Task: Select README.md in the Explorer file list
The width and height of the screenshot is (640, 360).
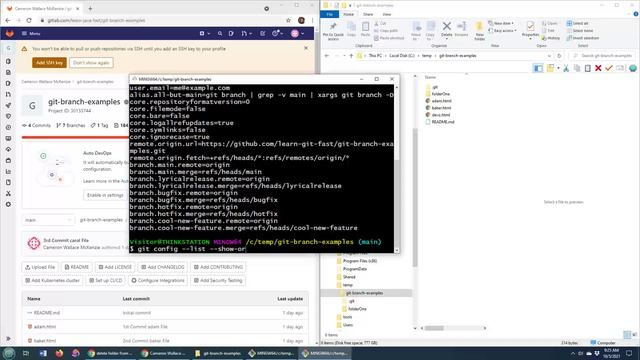Action: click(439, 122)
